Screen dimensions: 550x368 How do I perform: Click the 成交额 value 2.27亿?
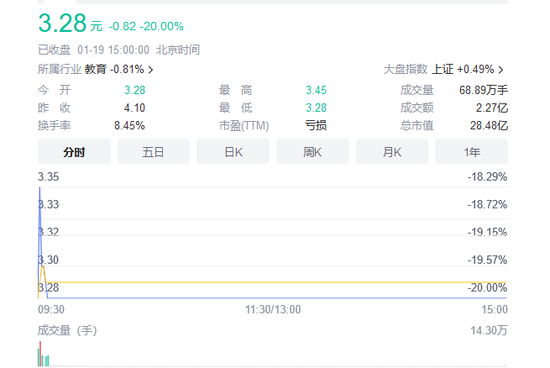coord(492,108)
